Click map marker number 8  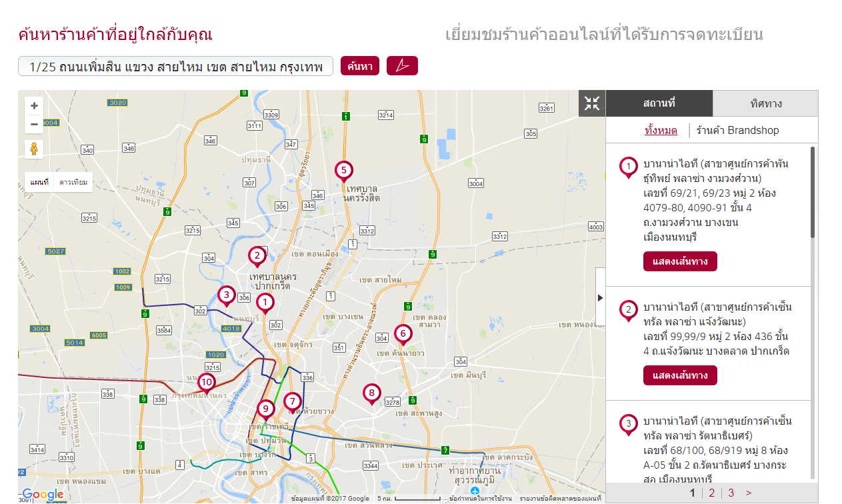tap(371, 395)
